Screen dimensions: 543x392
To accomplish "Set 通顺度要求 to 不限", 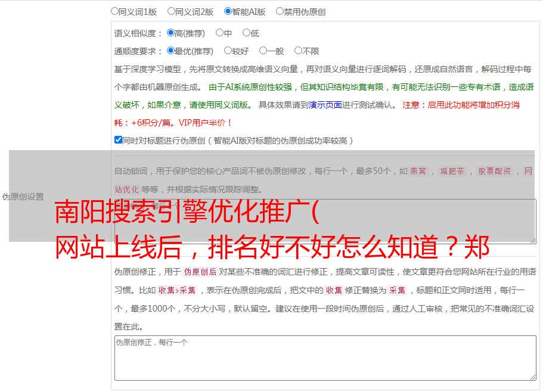I will (298, 51).
